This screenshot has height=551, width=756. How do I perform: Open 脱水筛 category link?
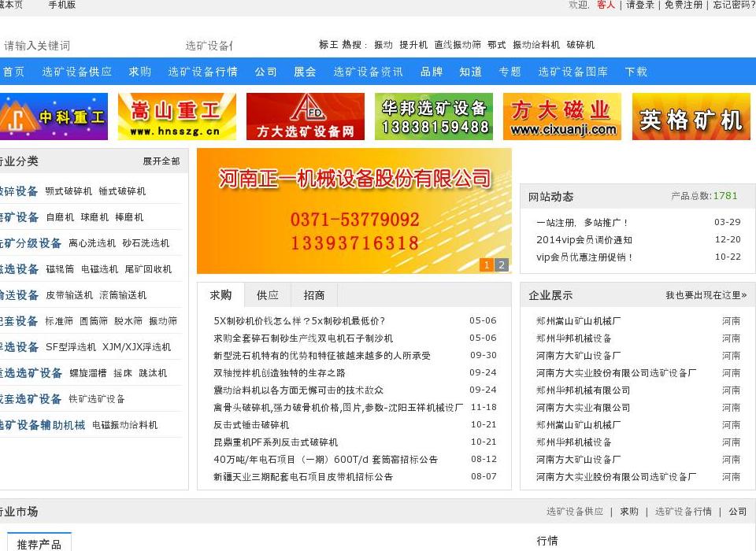coord(128,321)
